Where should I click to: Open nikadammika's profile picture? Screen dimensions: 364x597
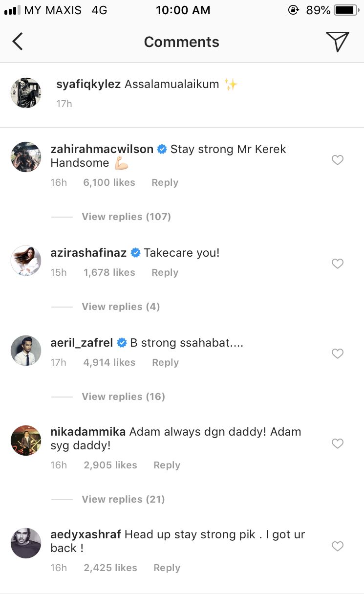tap(26, 441)
